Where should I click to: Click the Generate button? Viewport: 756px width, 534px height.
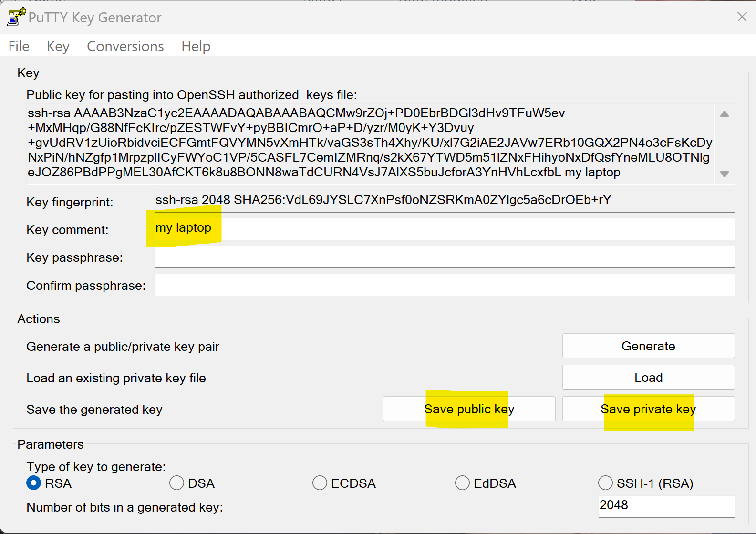[649, 346]
